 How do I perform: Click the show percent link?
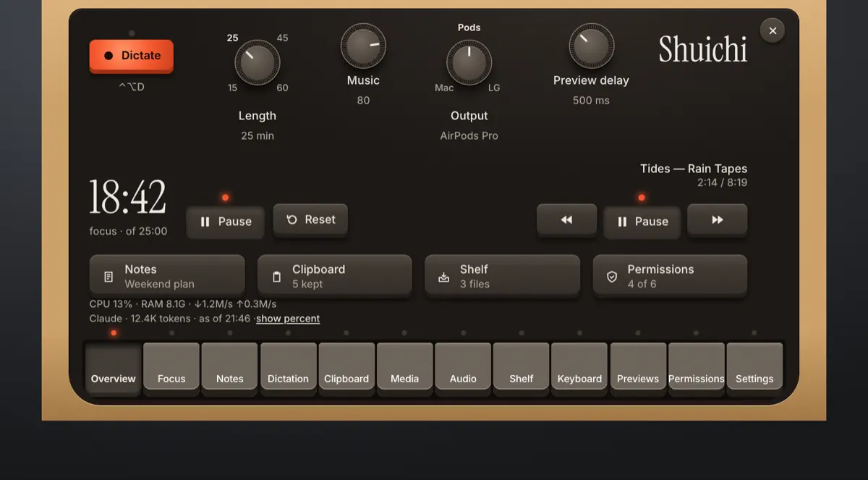tap(288, 319)
